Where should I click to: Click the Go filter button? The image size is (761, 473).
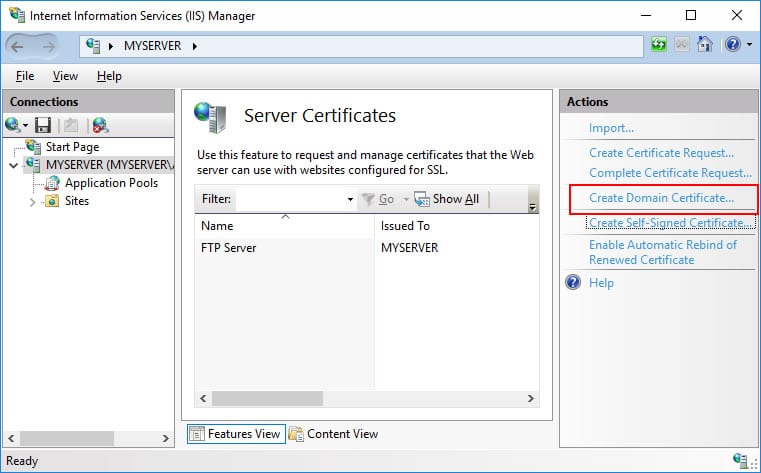tap(379, 199)
